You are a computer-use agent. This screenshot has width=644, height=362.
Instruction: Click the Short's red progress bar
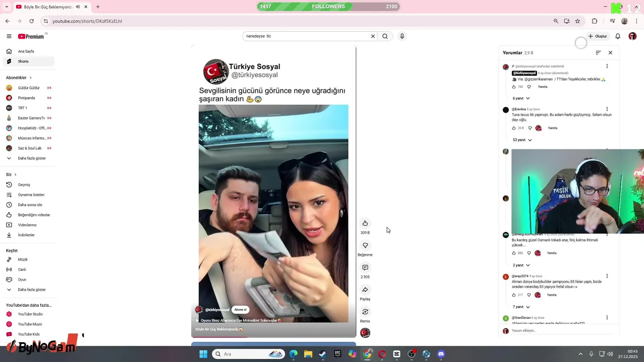[x=219, y=337]
